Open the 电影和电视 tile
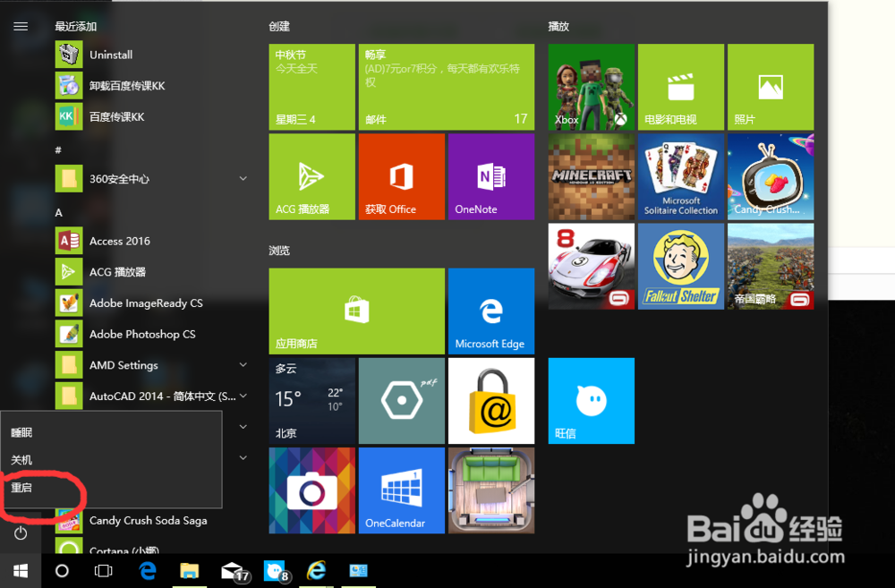Image resolution: width=895 pixels, height=588 pixels. [680, 87]
